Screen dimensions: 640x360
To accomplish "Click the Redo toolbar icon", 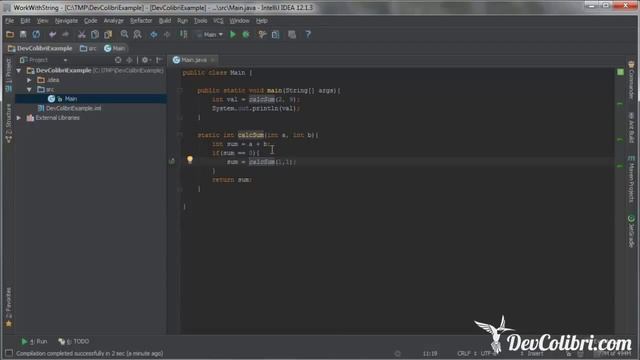I will tap(65, 35).
